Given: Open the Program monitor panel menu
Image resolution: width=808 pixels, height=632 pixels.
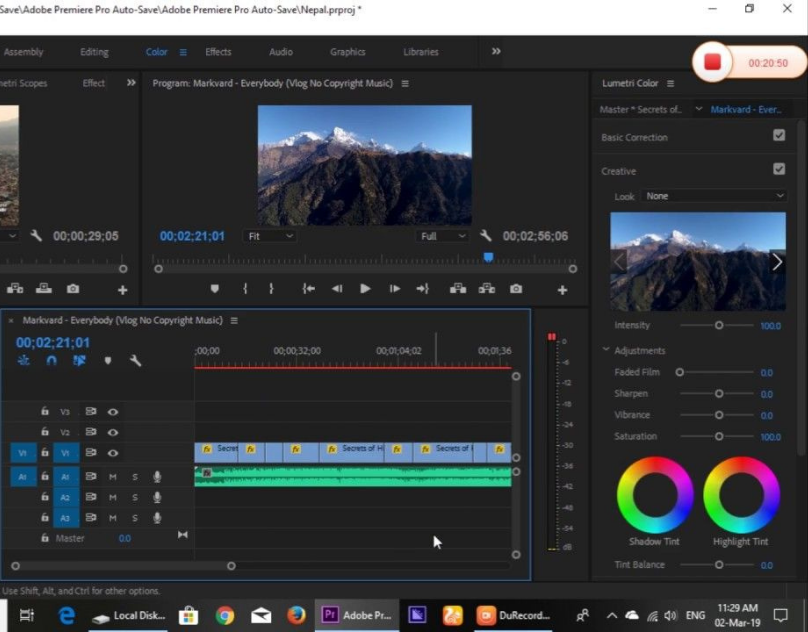Looking at the screenshot, I should 405,84.
